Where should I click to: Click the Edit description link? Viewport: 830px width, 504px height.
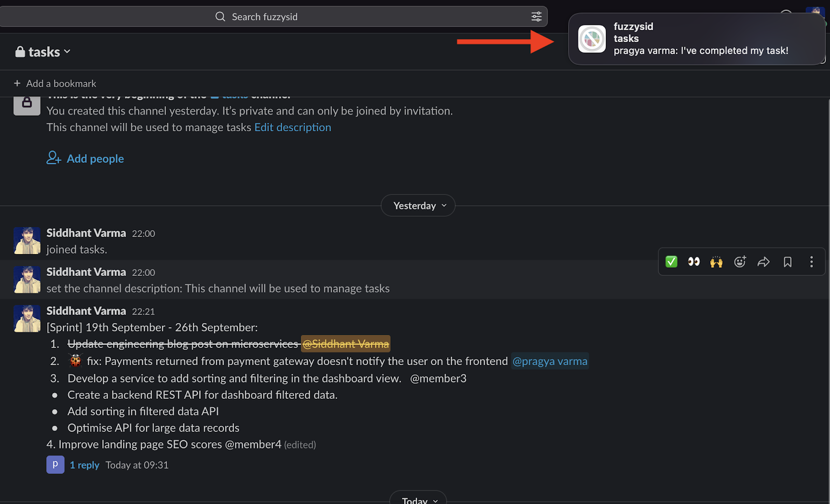293,128
